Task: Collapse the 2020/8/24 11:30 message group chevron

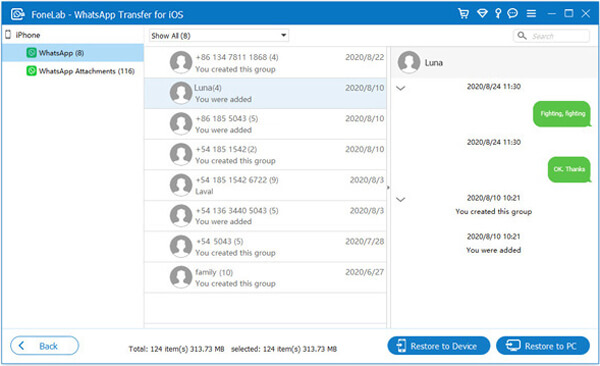Action: tap(400, 88)
